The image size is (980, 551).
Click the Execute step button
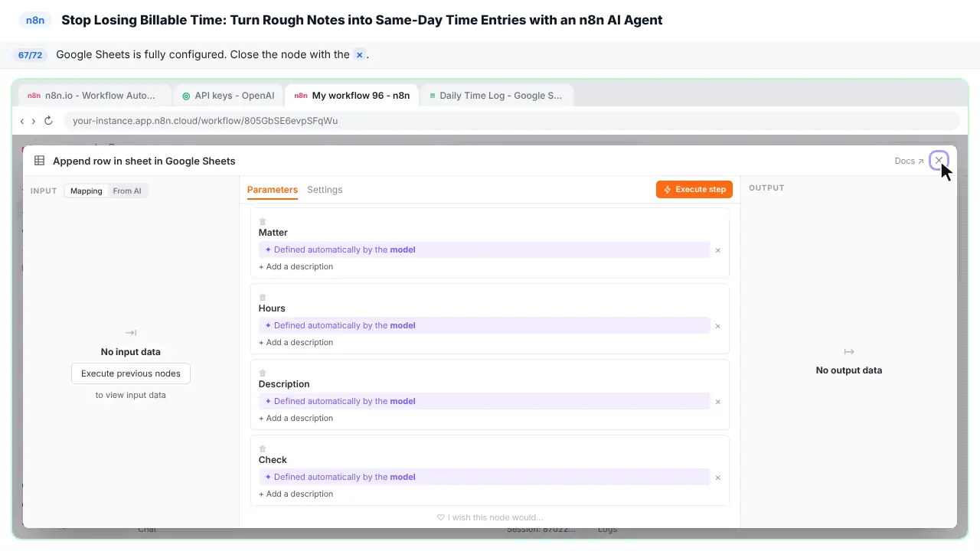tap(694, 190)
